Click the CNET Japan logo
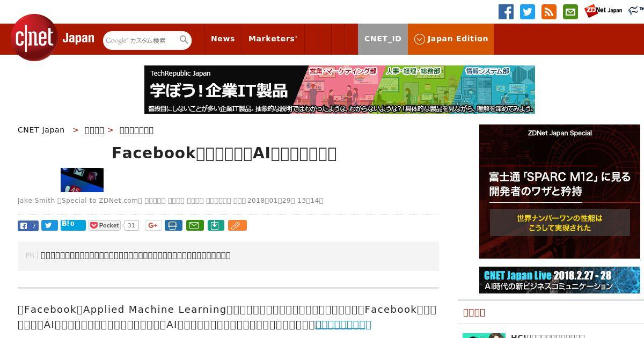This screenshot has height=338, width=644. (x=52, y=38)
